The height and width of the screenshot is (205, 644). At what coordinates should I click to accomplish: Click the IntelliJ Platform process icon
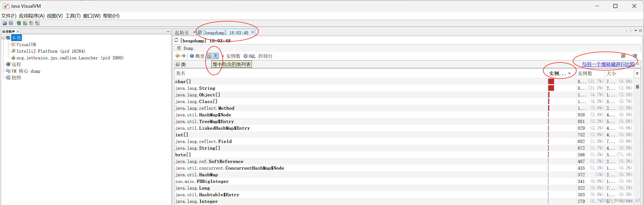coord(13,51)
